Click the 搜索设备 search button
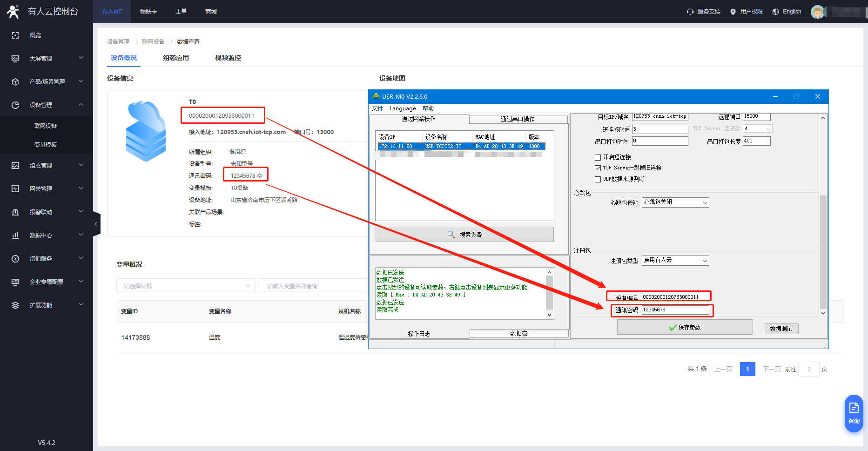 coord(464,235)
